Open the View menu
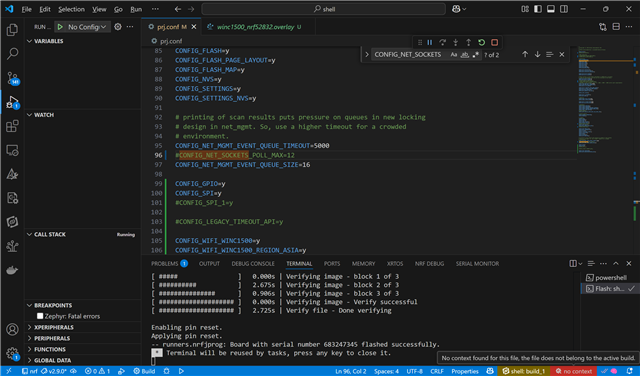This screenshot has width=640, height=376. click(99, 9)
